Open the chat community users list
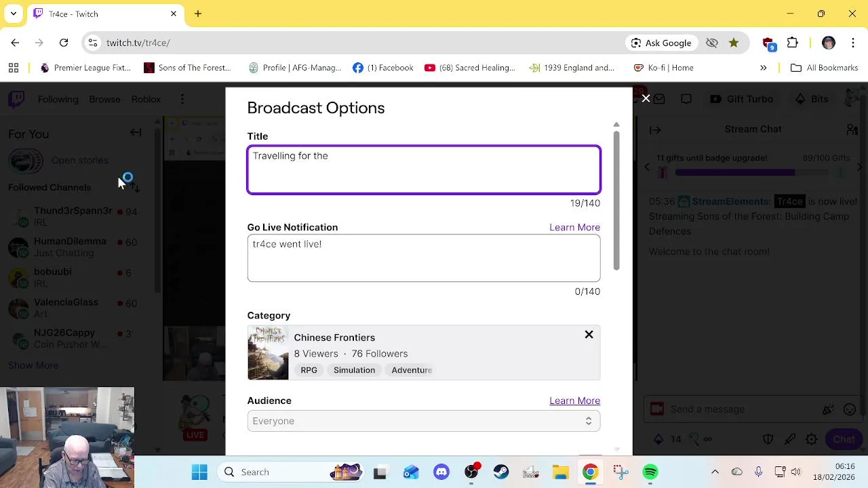 pos(852,129)
